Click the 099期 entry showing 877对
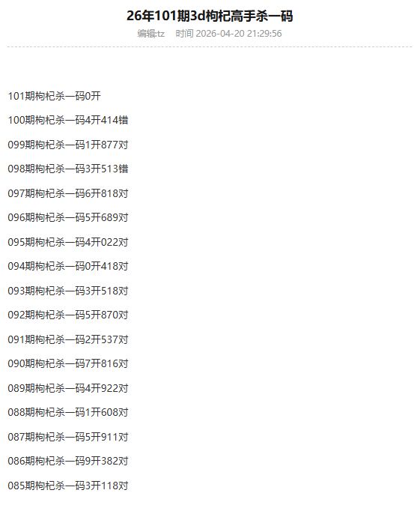Viewport: 420px width, 505px height. 68,145
